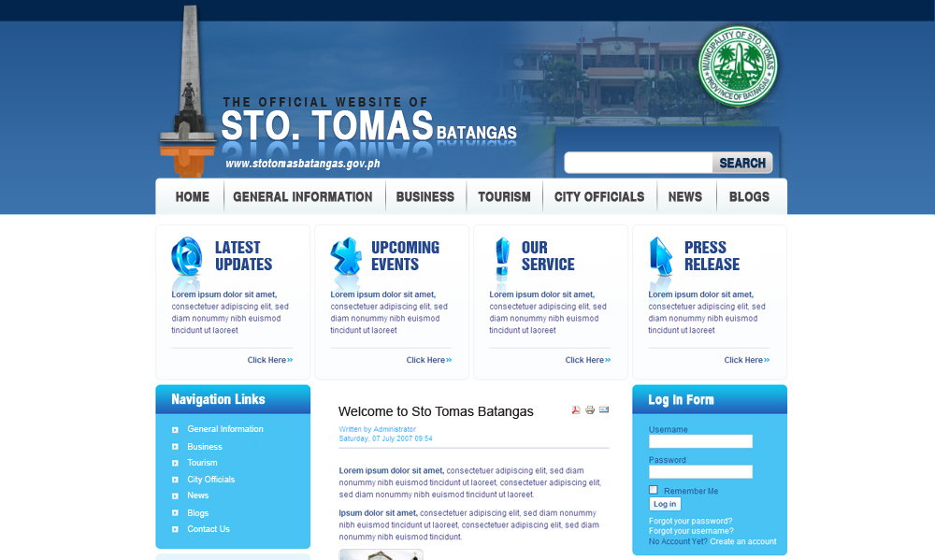Click the Municipality of Sto. Tomas seal

click(738, 66)
